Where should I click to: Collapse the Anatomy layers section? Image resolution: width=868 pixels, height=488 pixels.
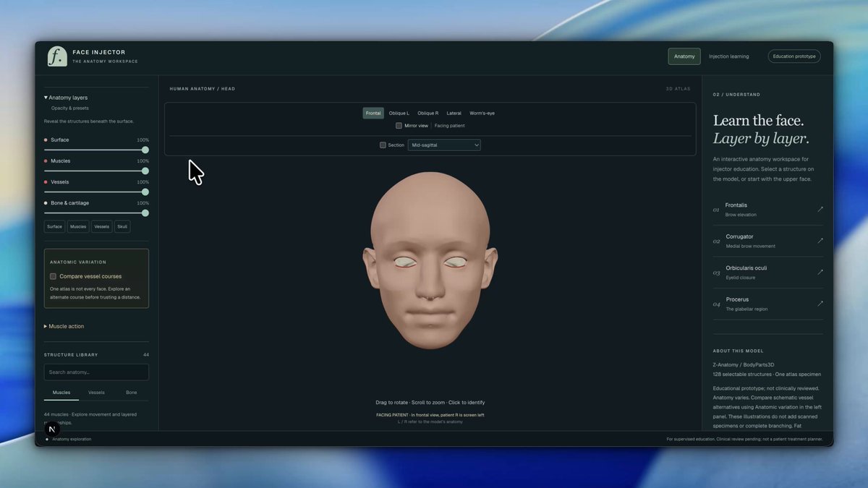pyautogui.click(x=66, y=98)
